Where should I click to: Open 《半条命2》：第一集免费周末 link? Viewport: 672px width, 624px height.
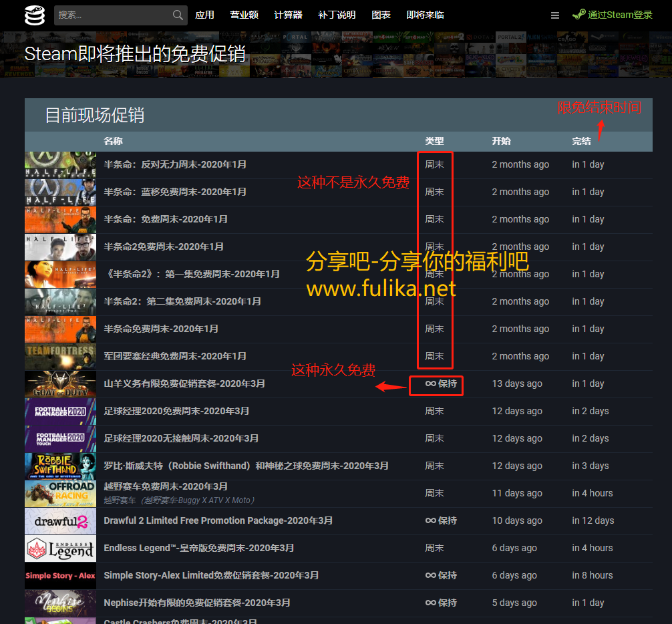(192, 275)
